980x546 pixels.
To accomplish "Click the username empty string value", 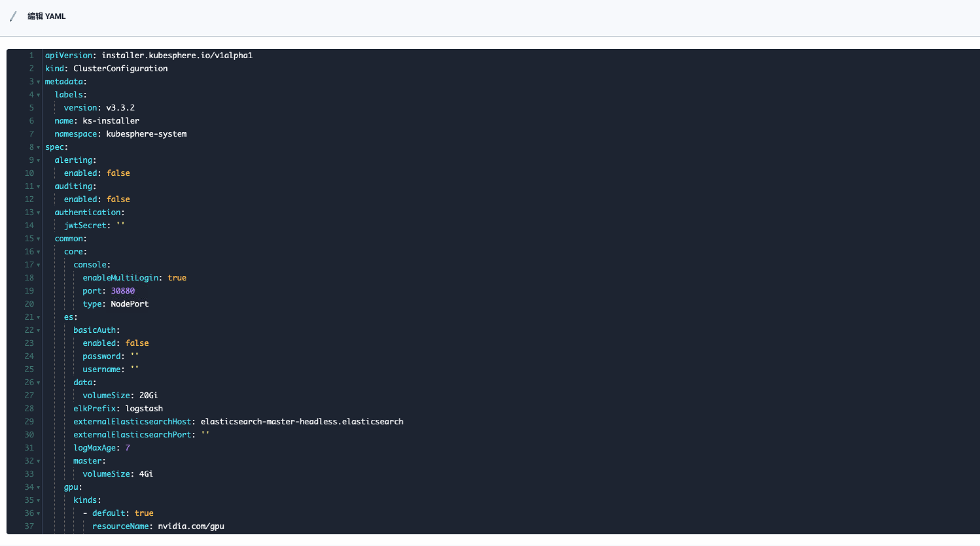I will point(135,369).
